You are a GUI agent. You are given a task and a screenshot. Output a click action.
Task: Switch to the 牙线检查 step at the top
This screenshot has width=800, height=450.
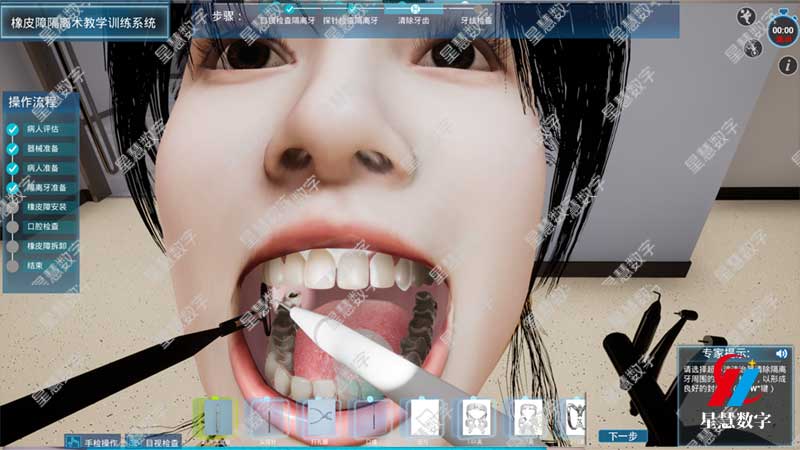(x=477, y=19)
